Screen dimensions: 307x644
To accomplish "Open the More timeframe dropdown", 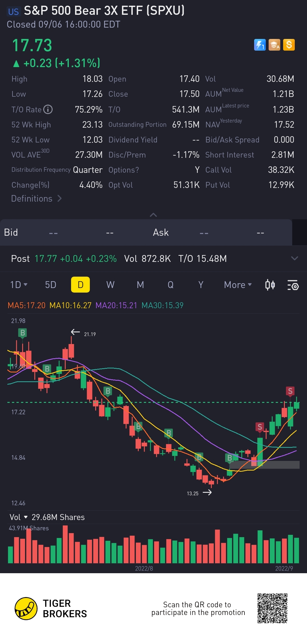I will coord(238,285).
